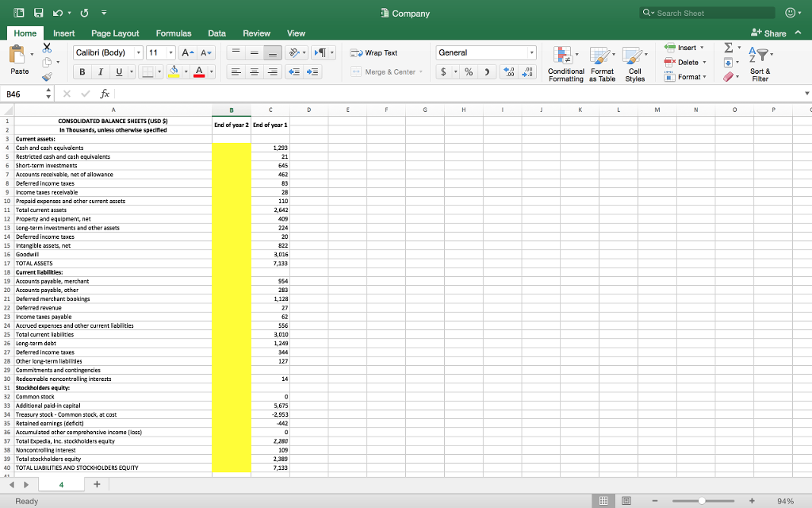Image resolution: width=812 pixels, height=508 pixels.
Task: Switch to the View tab
Action: pyautogui.click(x=296, y=33)
